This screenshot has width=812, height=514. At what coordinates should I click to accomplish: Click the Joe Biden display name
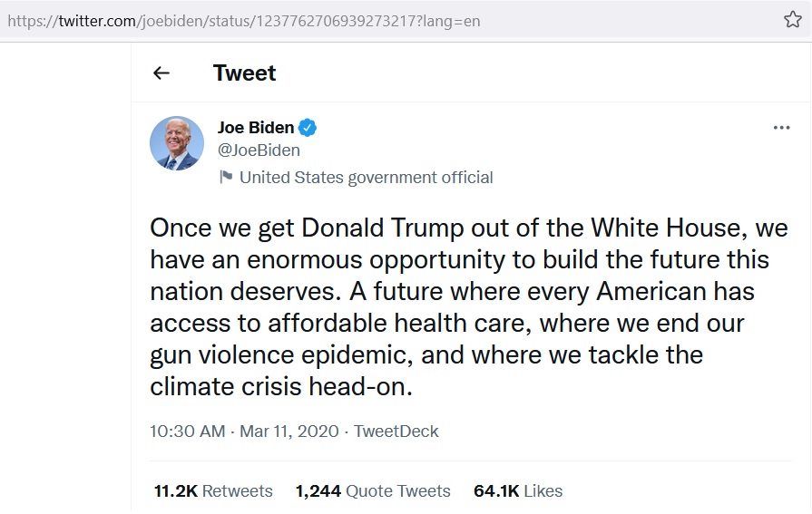pos(256,128)
